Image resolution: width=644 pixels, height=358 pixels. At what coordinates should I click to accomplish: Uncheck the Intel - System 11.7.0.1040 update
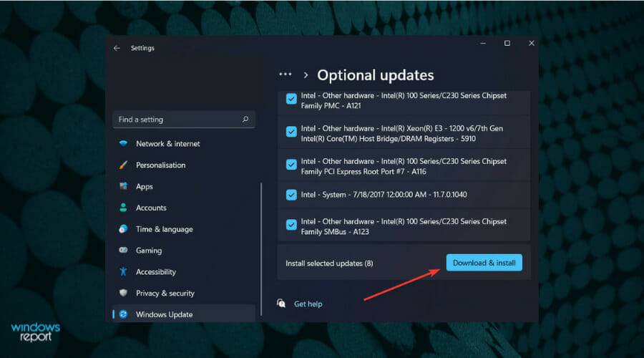pyautogui.click(x=291, y=195)
